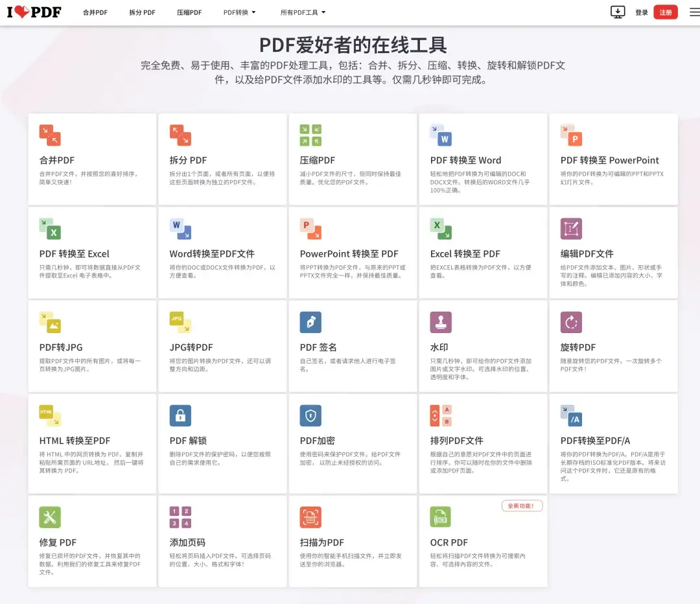Select the PDF 转换至 Word title
Viewport: 700px width, 604px height.
(465, 160)
